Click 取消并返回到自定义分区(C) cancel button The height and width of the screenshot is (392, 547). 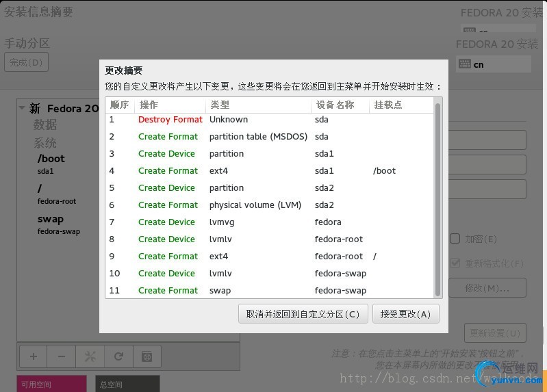coord(303,314)
